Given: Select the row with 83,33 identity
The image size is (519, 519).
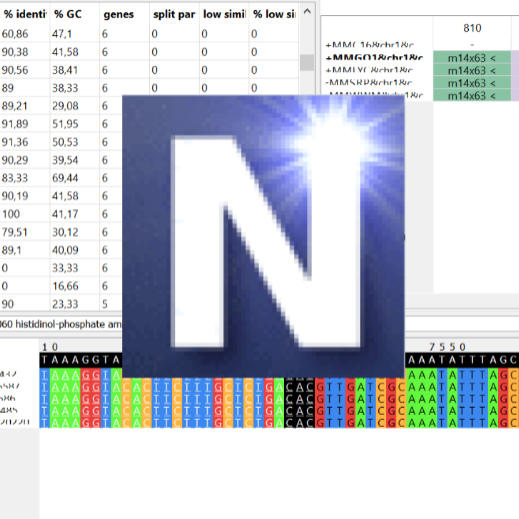Looking at the screenshot, I should 61,178.
